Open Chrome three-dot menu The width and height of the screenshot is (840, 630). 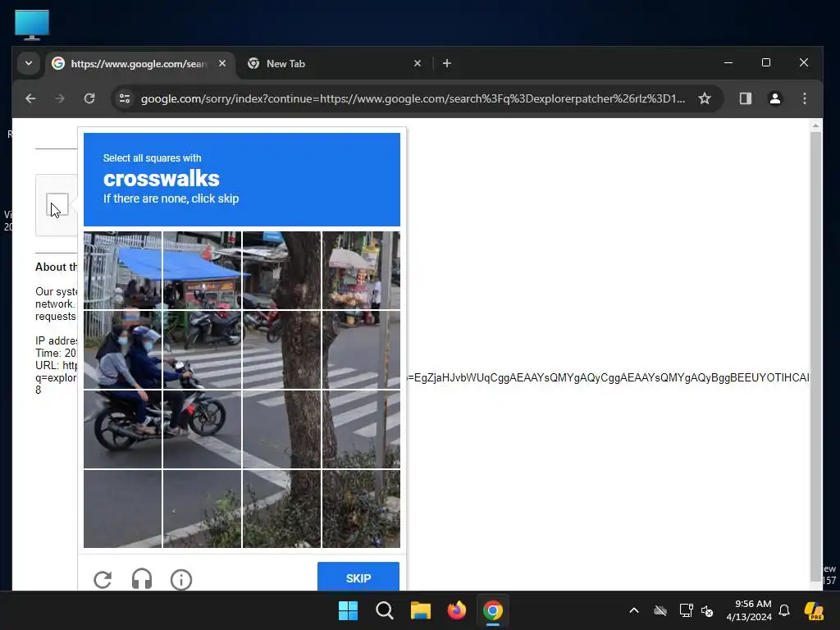804,98
